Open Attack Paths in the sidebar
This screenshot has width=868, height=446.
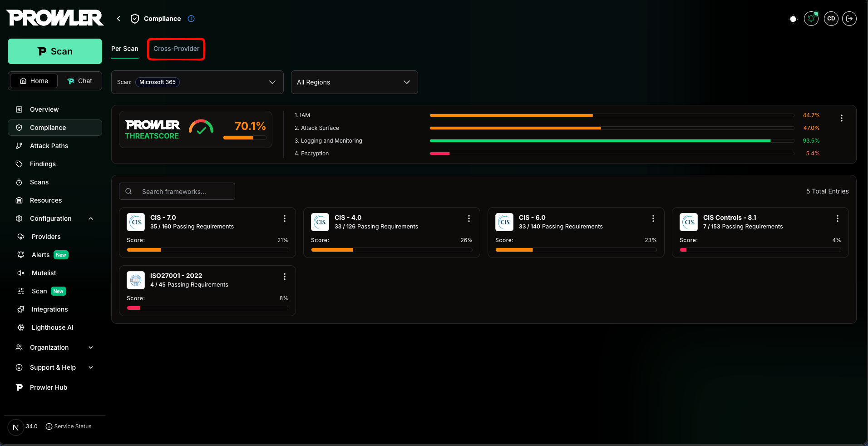pos(55,146)
